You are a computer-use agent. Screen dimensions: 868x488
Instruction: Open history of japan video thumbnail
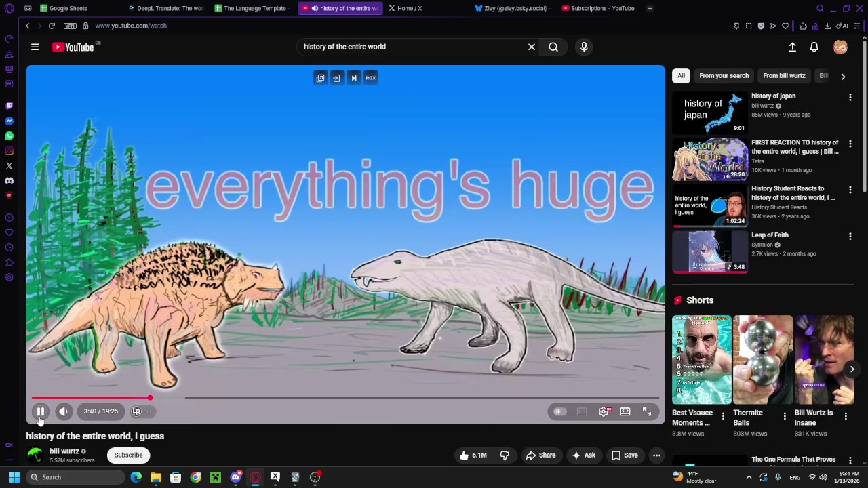click(710, 113)
